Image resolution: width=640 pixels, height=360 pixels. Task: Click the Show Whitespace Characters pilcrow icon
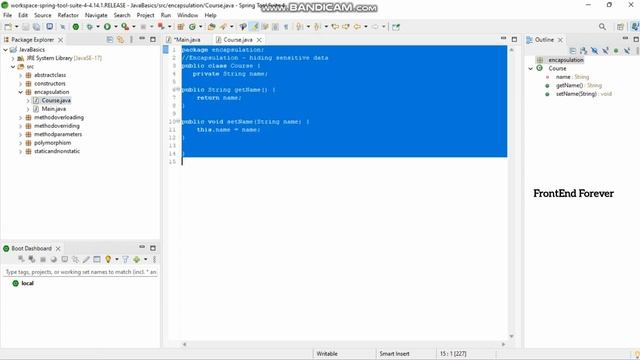[x=286, y=27]
